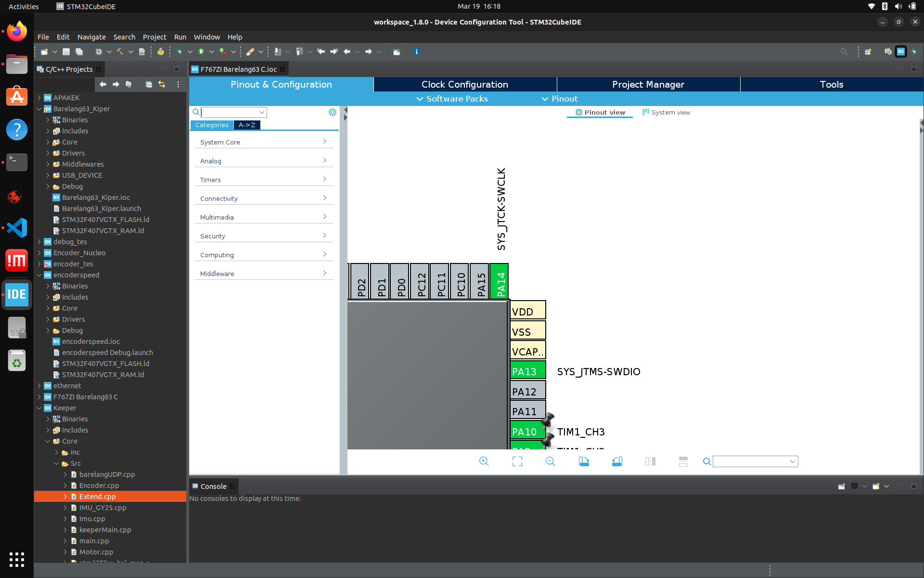The image size is (924, 578).
Task: Open the Tools tab
Action: coord(832,84)
